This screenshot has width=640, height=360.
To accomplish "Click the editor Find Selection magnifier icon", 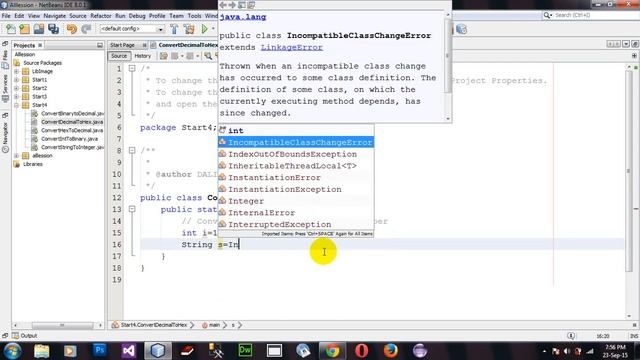I will coord(208,56).
